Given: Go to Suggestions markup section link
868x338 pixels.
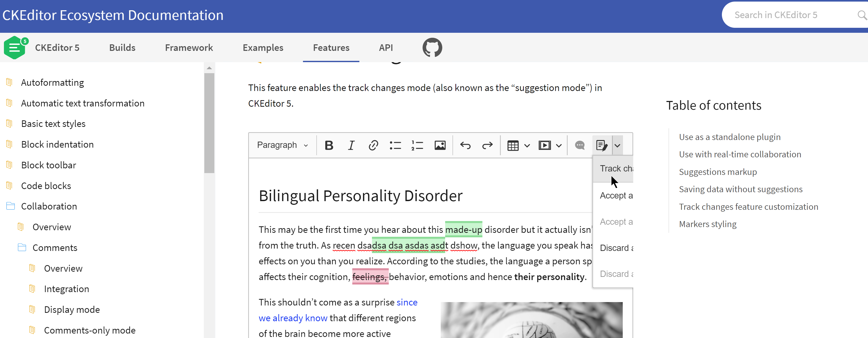Looking at the screenshot, I should (717, 172).
